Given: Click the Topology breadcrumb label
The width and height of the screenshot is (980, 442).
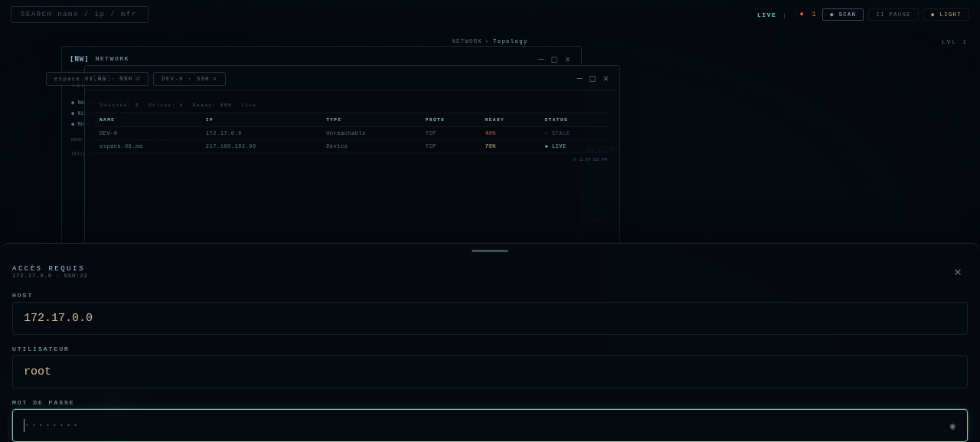Looking at the screenshot, I should (x=510, y=41).
